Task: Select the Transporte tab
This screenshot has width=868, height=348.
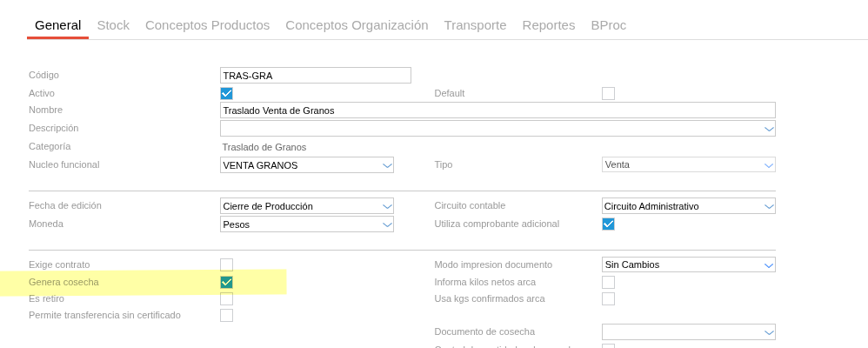Action: (x=475, y=25)
